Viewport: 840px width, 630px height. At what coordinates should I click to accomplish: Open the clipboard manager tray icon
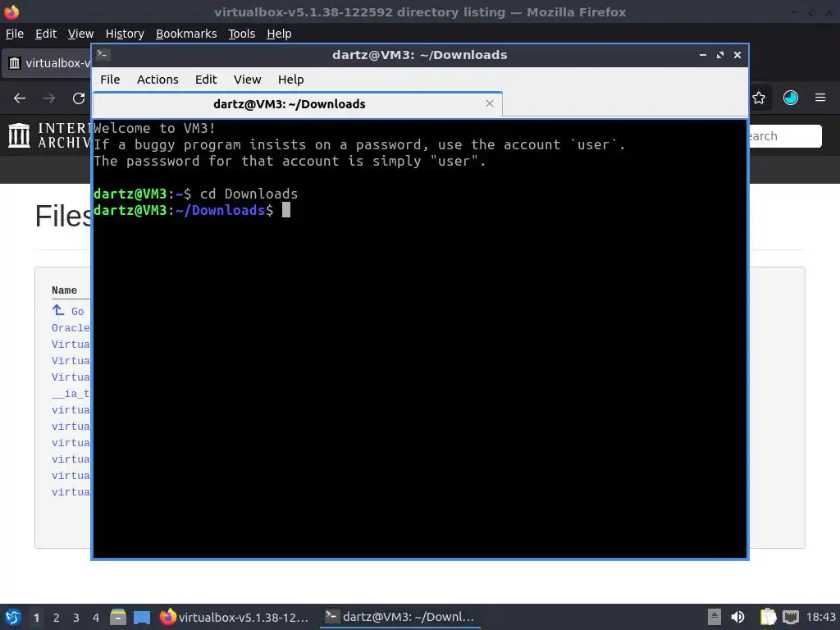pos(768,617)
